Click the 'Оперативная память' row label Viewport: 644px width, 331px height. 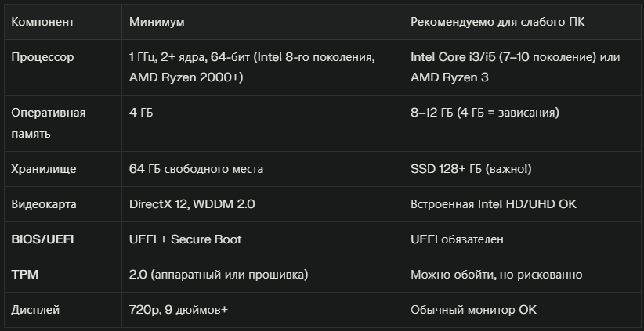49,123
